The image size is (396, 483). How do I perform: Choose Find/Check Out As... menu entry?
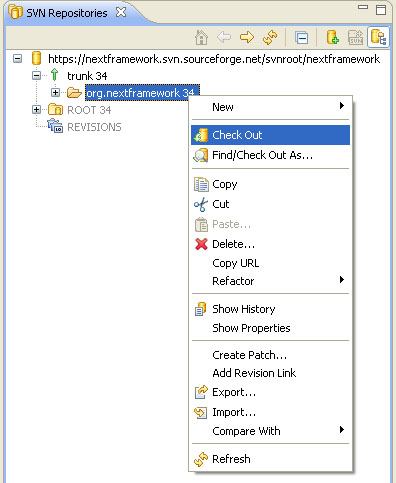pos(271,155)
